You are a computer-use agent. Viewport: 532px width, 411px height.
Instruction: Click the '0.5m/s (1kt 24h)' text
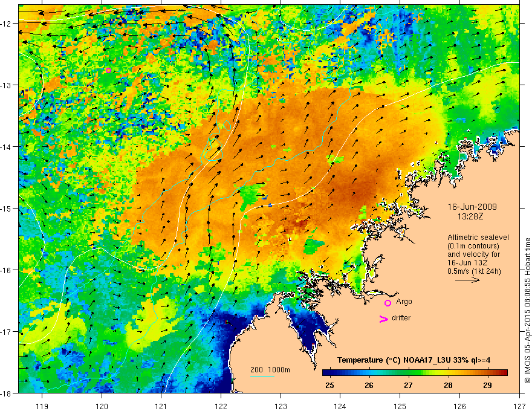point(474,271)
